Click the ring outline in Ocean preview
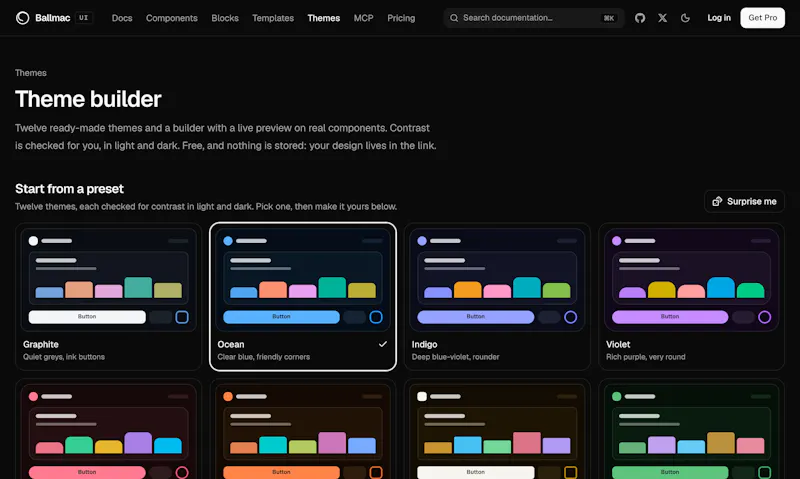This screenshot has height=479, width=800. pos(376,317)
